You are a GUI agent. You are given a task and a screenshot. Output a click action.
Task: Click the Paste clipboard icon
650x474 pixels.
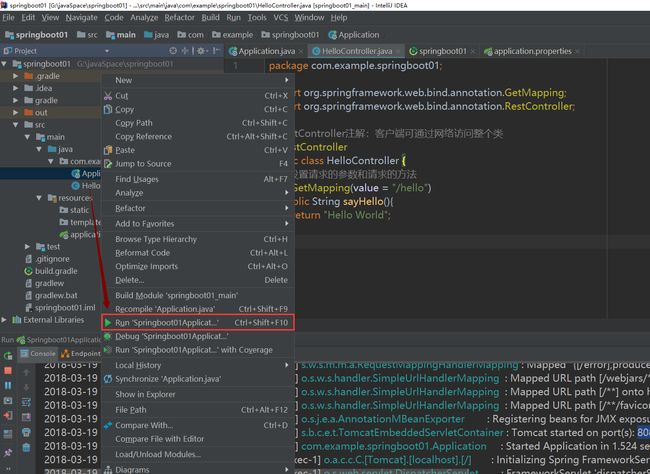pyautogui.click(x=108, y=150)
